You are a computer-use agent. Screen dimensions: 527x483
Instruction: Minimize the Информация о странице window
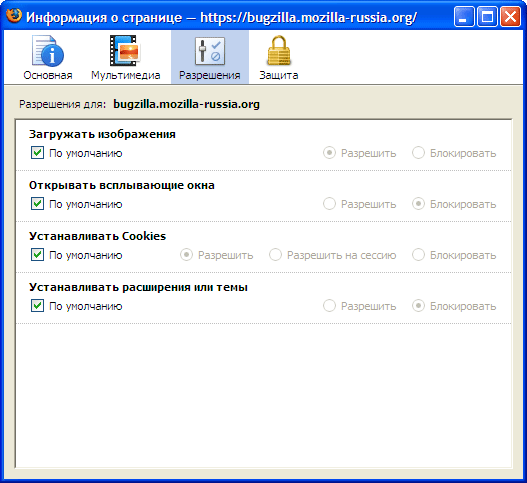[464, 16]
